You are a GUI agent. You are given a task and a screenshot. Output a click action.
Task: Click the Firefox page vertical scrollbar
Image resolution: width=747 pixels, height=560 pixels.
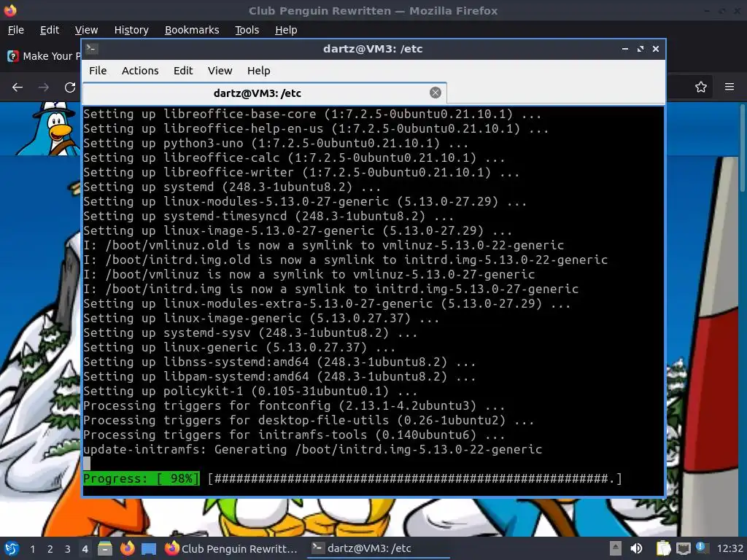[743, 149]
